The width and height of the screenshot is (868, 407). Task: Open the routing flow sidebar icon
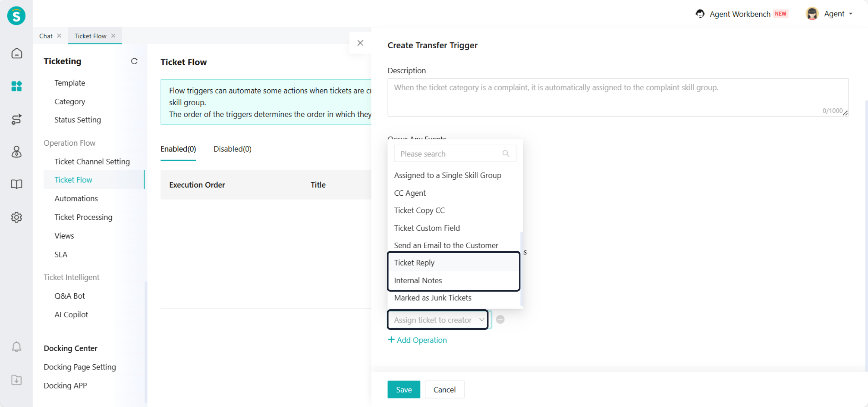[x=16, y=119]
